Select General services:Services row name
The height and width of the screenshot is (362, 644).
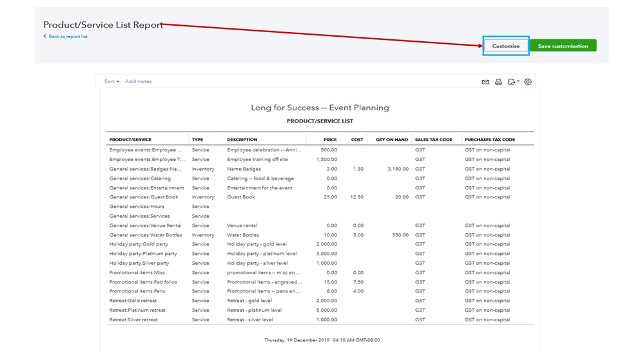point(140,216)
